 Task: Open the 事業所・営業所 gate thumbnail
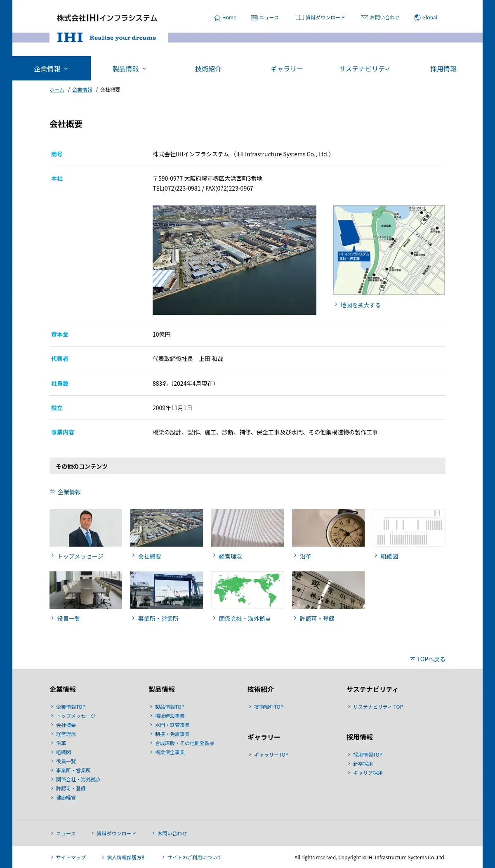click(x=167, y=590)
